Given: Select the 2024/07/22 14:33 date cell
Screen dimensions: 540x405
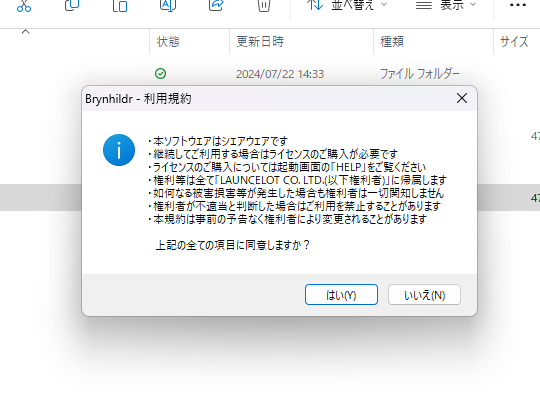Looking at the screenshot, I should pyautogui.click(x=280, y=74).
